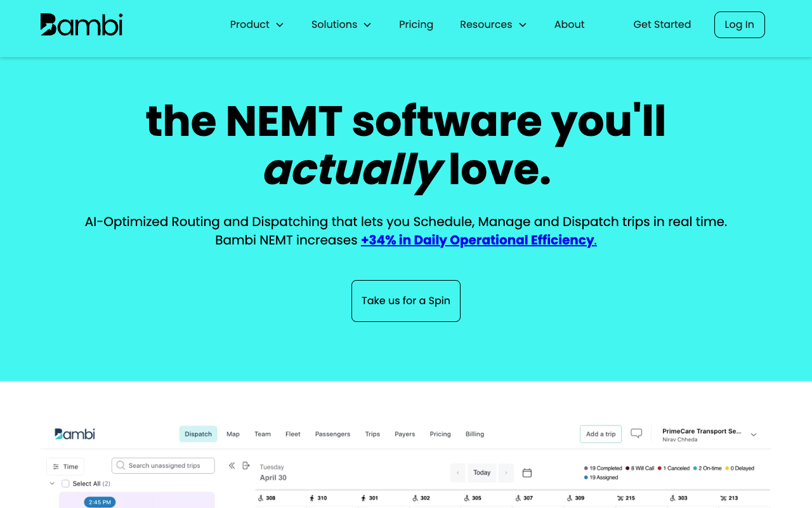Switch to the Passengers tab

click(332, 434)
